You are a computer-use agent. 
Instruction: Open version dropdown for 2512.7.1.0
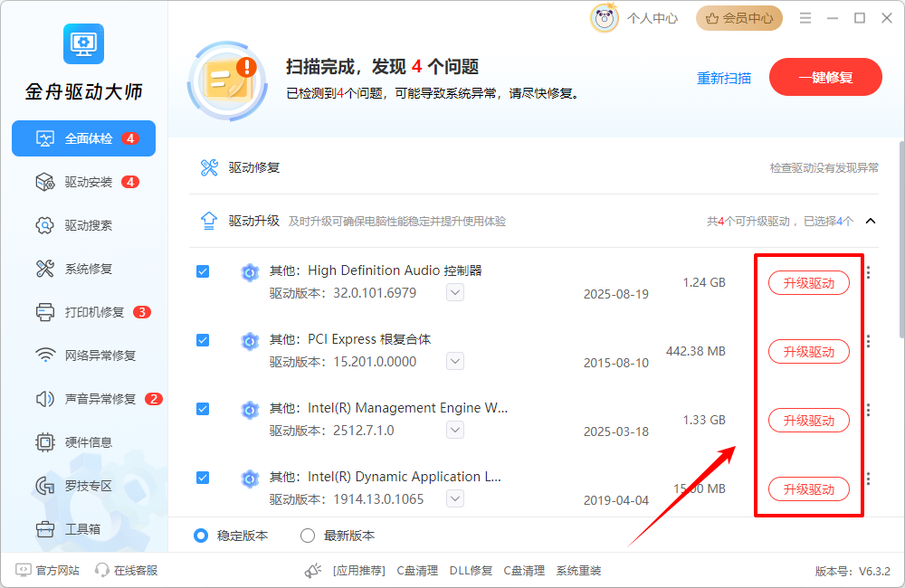[455, 430]
